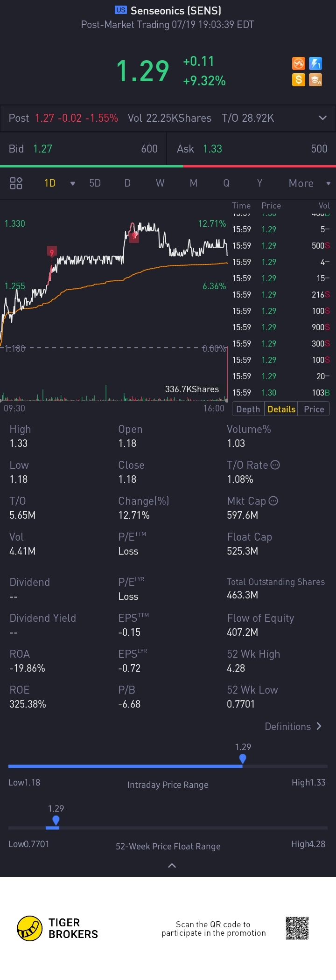Click the Mkt Cap info icon
The height and width of the screenshot is (980, 336).
(x=273, y=500)
